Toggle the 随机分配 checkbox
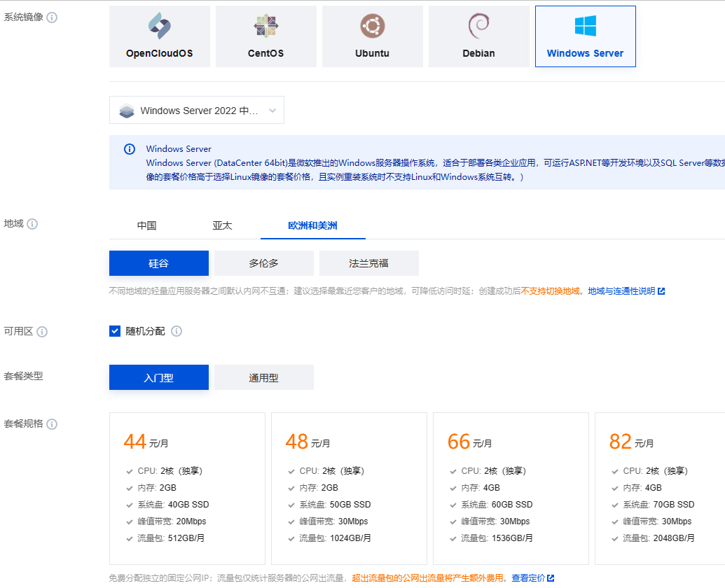Image resolution: width=725 pixels, height=588 pixels. pyautogui.click(x=116, y=331)
